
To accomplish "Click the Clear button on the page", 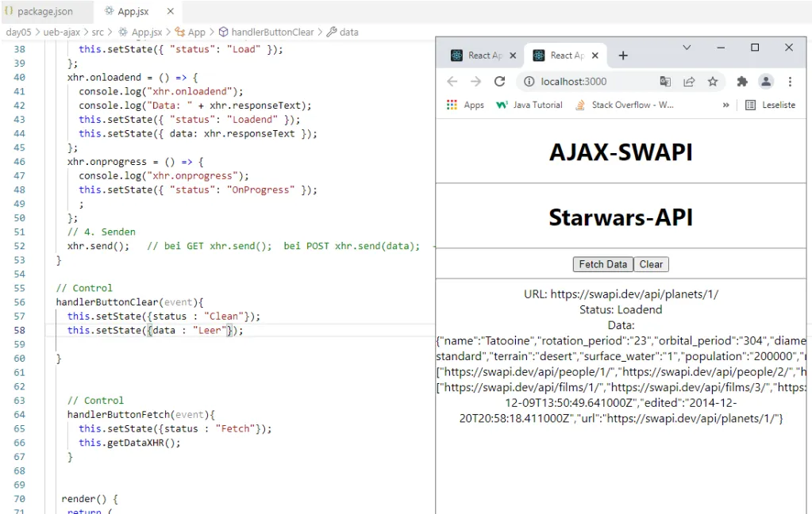I will (651, 264).
